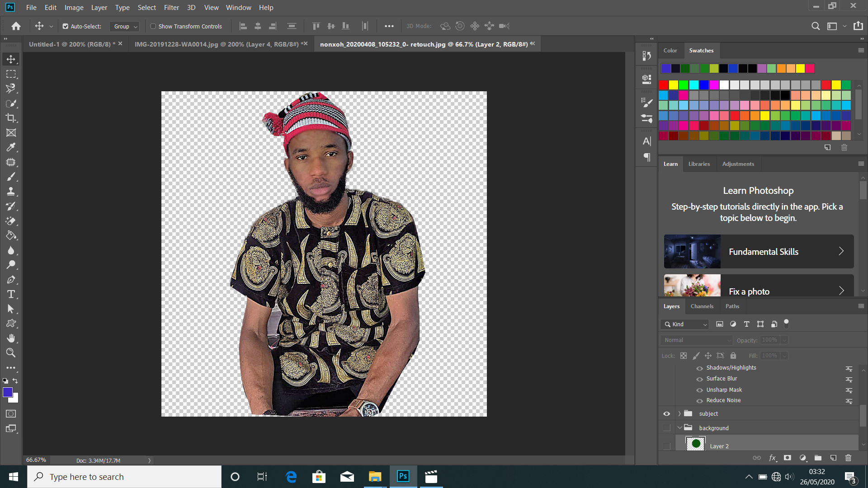Select the Brush tool

coord(11,177)
